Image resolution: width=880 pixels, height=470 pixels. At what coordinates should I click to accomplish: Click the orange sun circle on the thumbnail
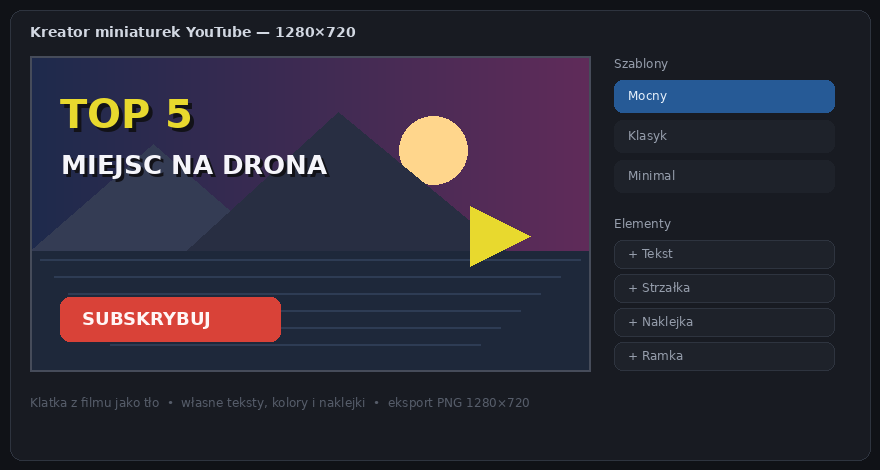(433, 150)
